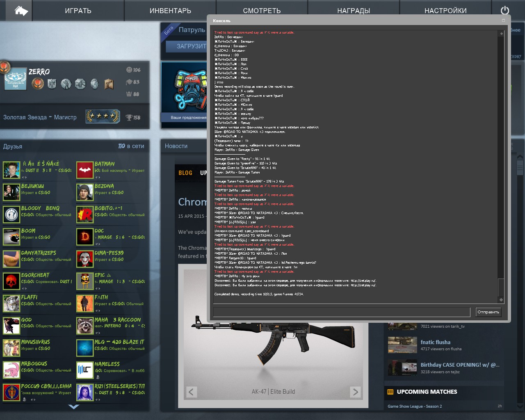The height and width of the screenshot is (420, 525).
Task: Click the power quit icon
Action: click(x=505, y=11)
